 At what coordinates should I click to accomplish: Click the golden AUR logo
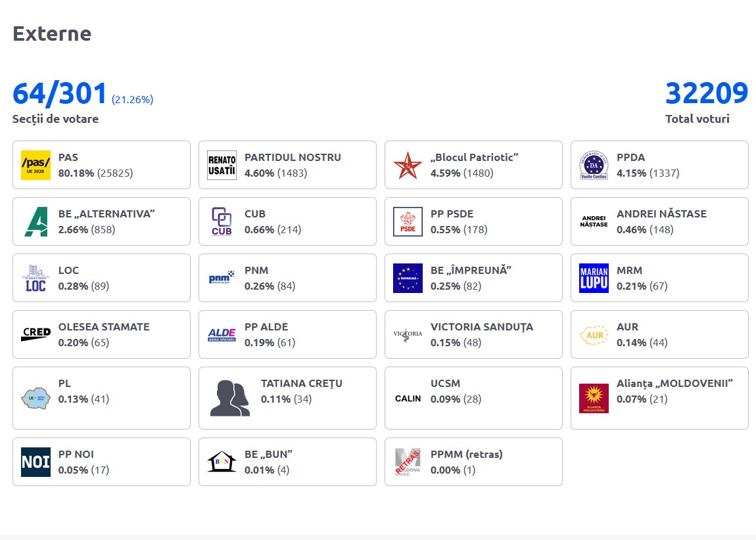point(594,334)
